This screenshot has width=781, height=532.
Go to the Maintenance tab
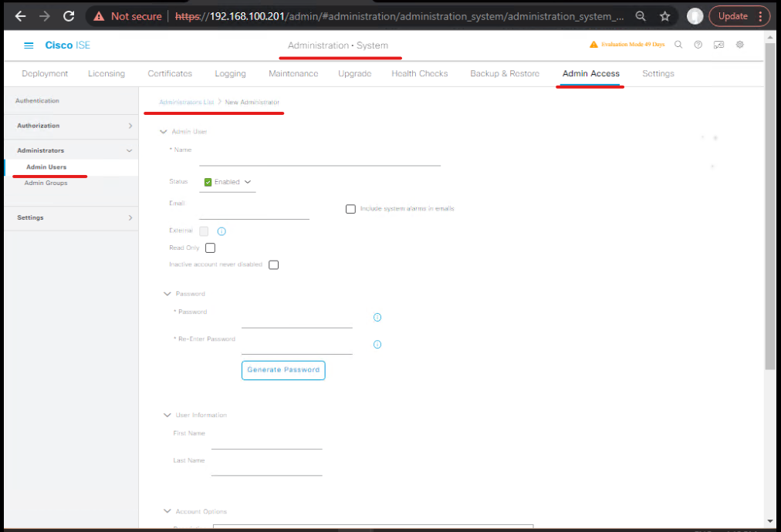pyautogui.click(x=293, y=74)
